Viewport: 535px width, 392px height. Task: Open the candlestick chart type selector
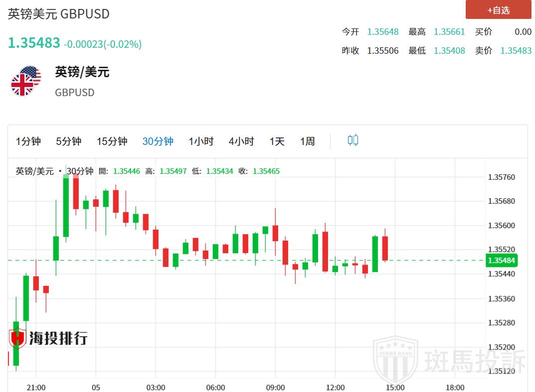point(353,140)
